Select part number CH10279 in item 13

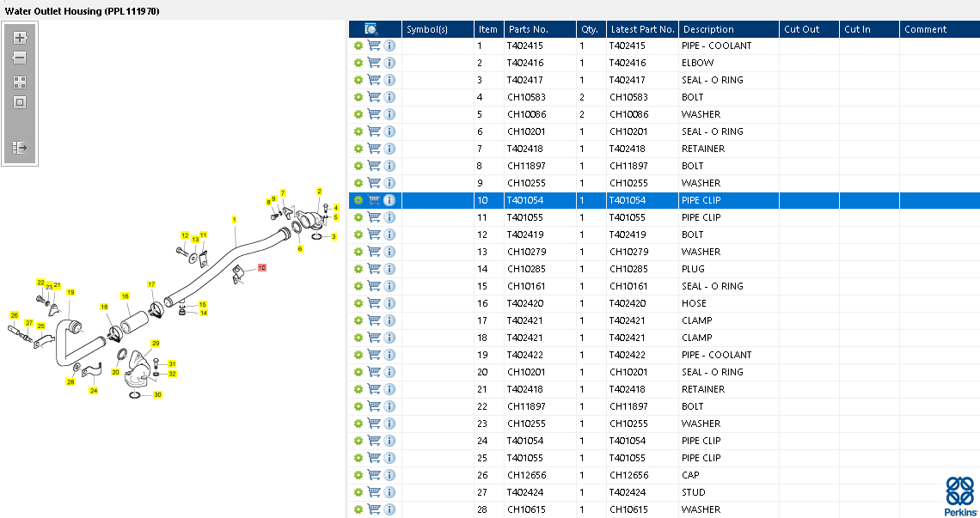pyautogui.click(x=526, y=252)
